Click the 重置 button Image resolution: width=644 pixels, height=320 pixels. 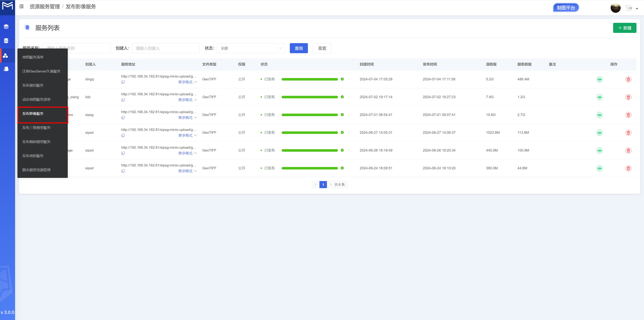322,48
